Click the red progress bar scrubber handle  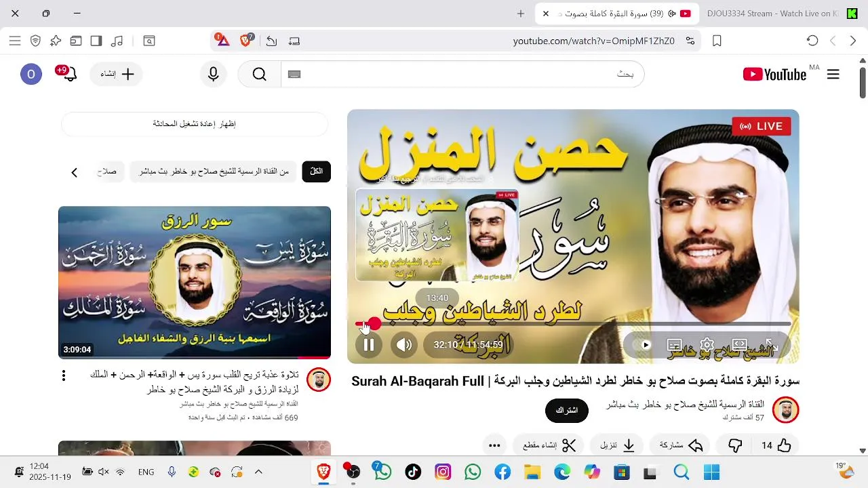tap(374, 324)
